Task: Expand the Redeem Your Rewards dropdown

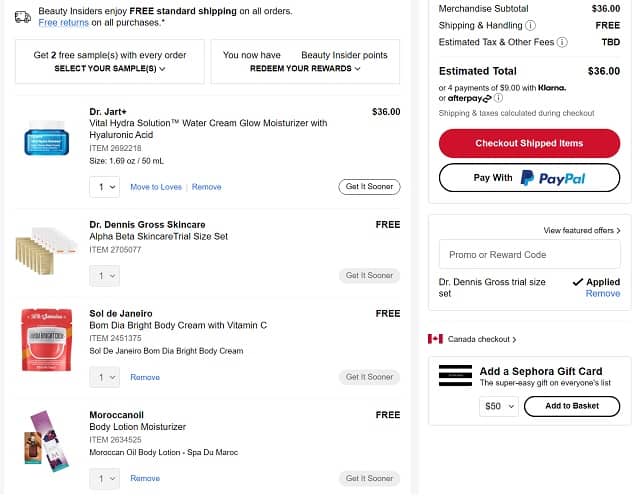Action: point(305,69)
